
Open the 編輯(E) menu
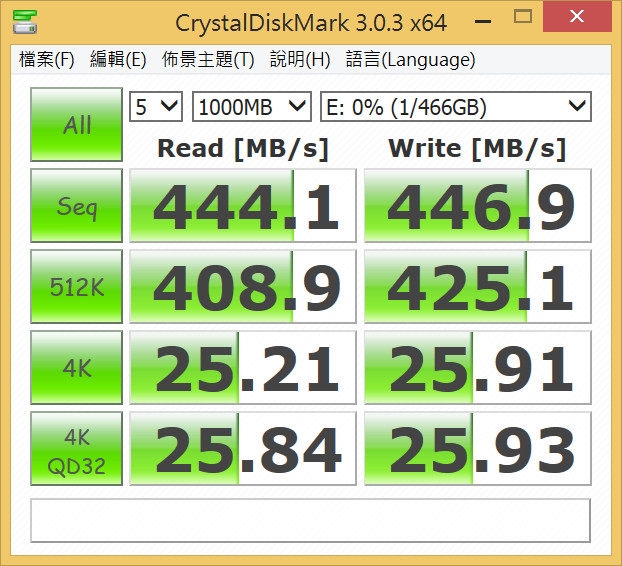(x=118, y=60)
